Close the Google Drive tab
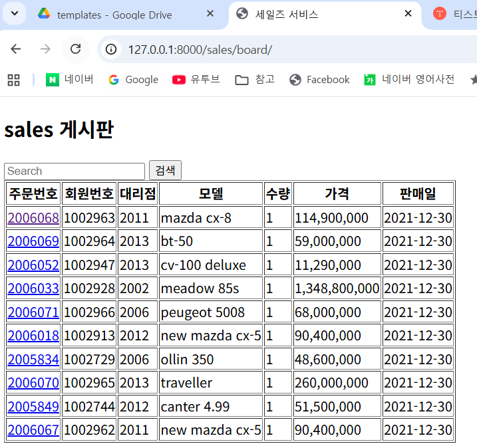The height and width of the screenshot is (448, 477). tap(210, 13)
